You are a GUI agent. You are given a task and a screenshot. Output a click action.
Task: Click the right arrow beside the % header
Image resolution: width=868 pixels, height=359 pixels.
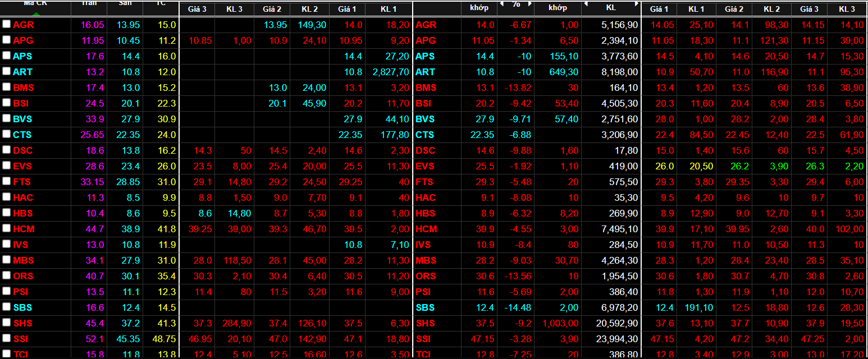529,4
